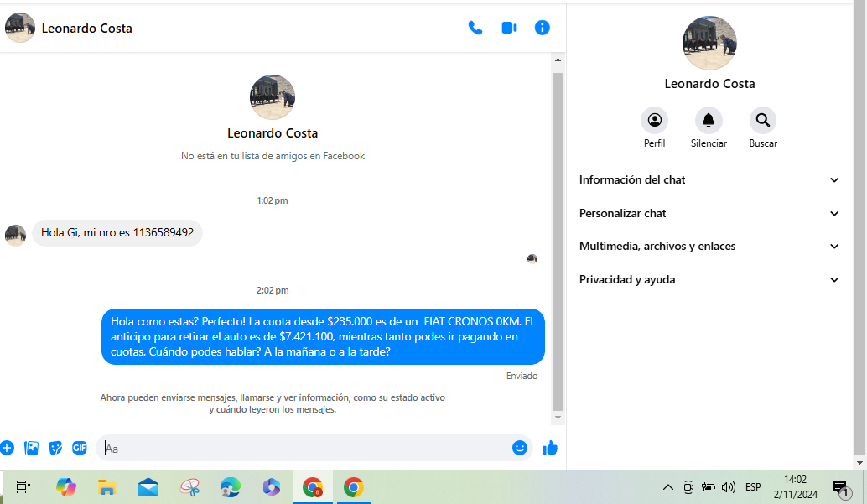Open Task View in the taskbar
867x504 pixels.
(23, 487)
